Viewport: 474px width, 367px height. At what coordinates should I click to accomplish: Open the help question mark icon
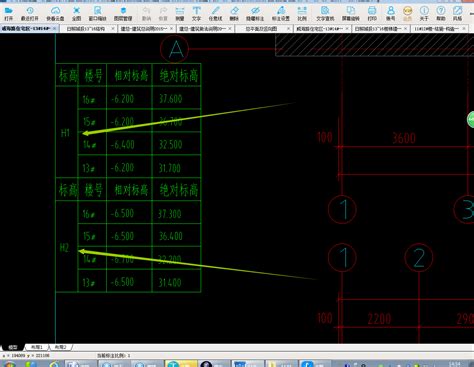[441, 13]
